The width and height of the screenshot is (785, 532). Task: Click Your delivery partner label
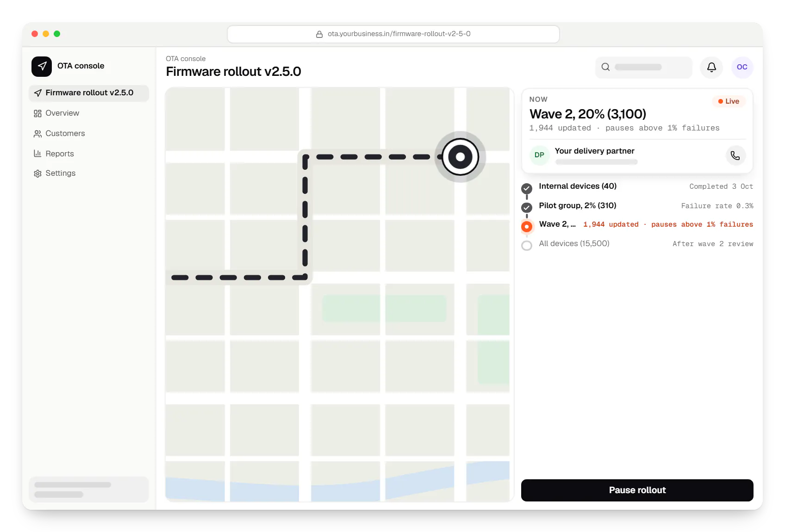595,151
